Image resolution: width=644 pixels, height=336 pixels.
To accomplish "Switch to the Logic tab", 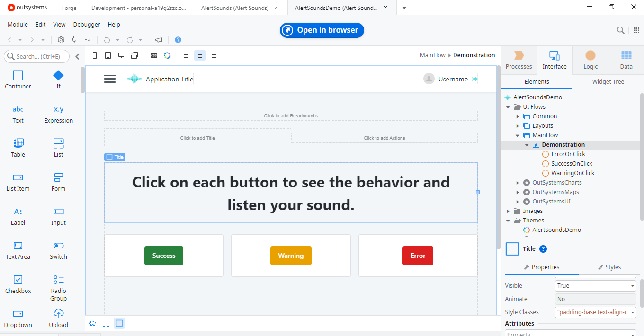I will [590, 60].
